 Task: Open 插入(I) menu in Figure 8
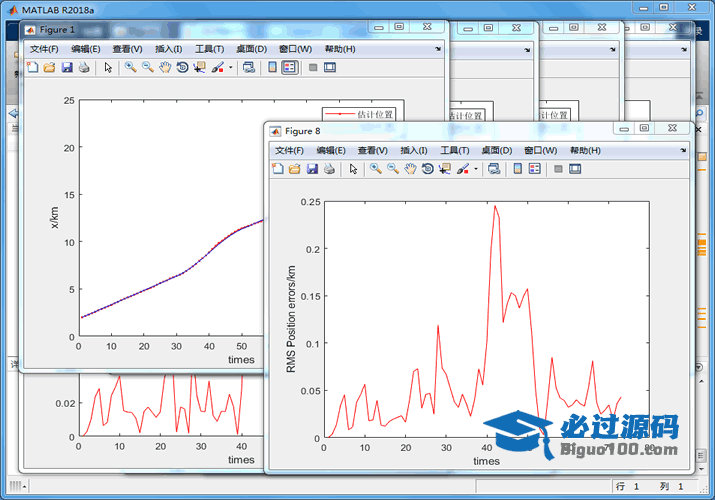pos(414,150)
